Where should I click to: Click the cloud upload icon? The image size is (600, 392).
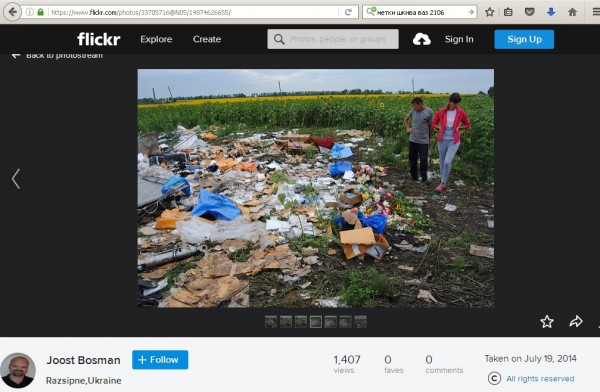click(422, 39)
